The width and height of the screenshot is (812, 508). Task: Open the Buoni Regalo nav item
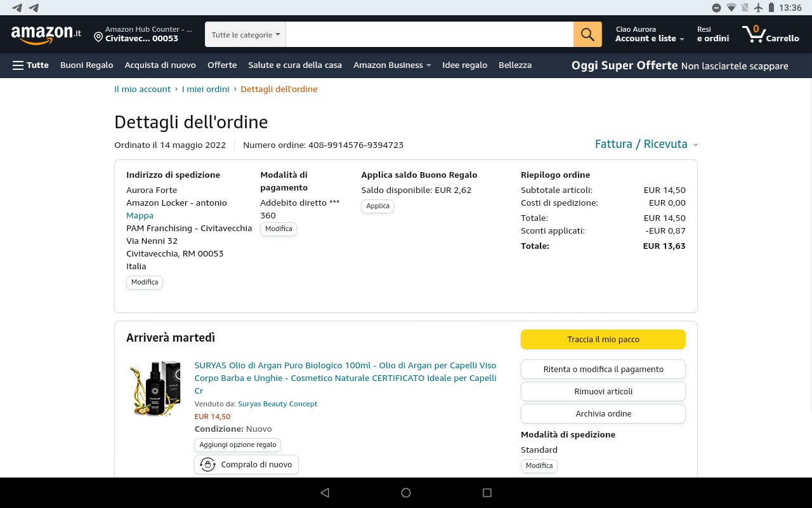click(x=87, y=65)
